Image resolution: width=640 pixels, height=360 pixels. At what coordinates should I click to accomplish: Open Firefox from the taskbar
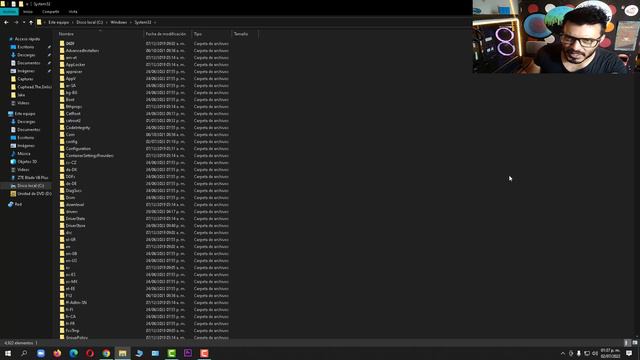(x=57, y=353)
